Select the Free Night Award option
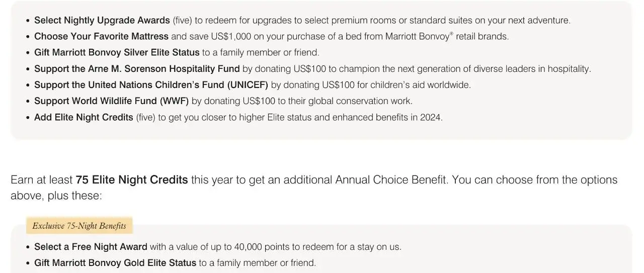644x273 pixels. (x=91, y=247)
